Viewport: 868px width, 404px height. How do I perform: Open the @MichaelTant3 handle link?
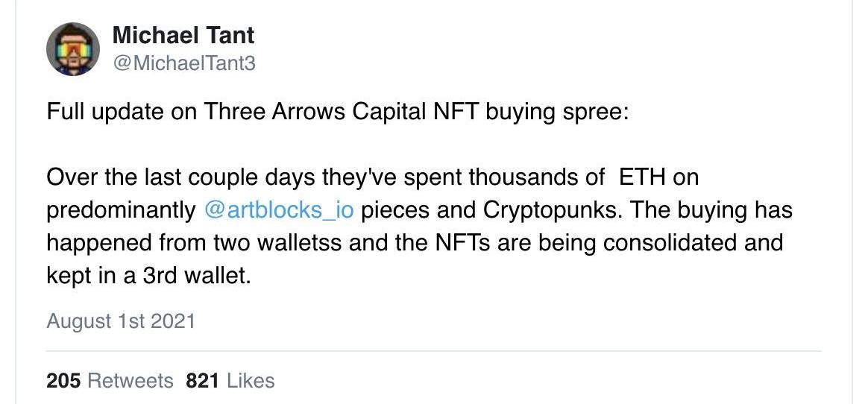183,63
